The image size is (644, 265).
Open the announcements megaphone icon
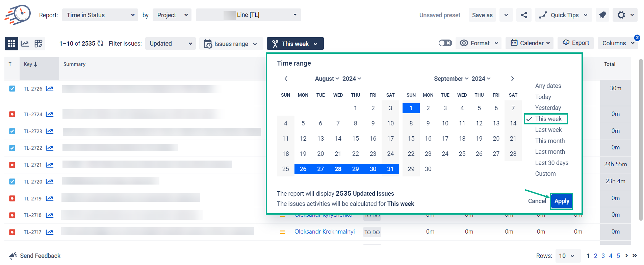(602, 15)
